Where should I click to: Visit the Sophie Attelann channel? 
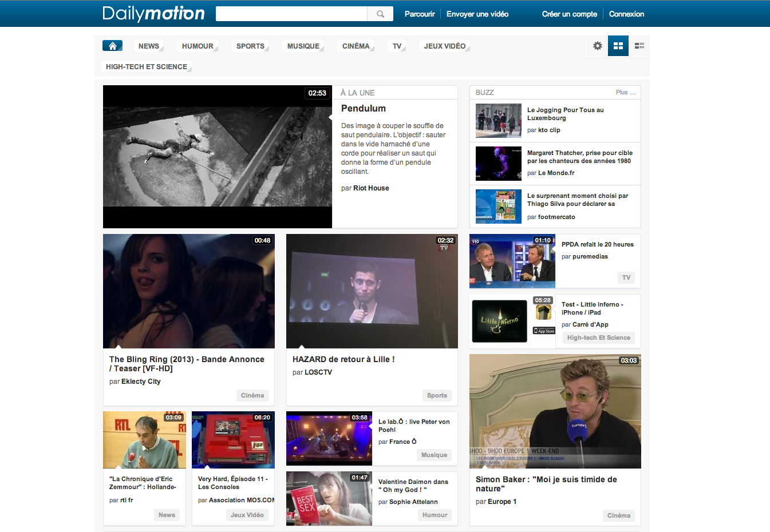tap(413, 502)
